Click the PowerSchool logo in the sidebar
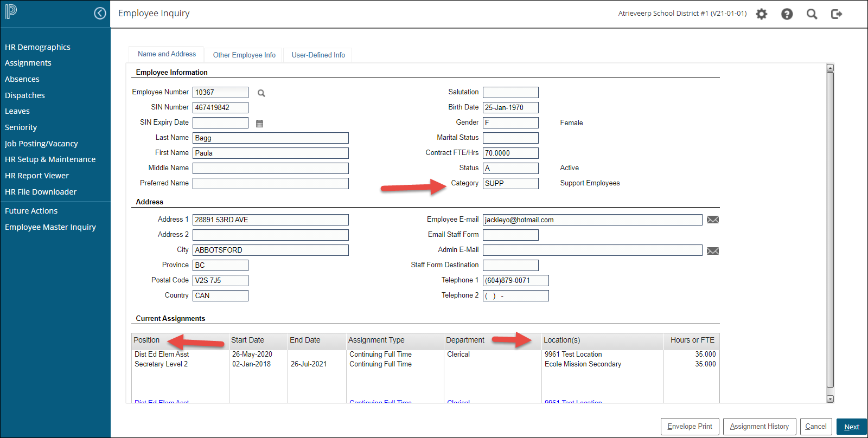Image resolution: width=868 pixels, height=438 pixels. [11, 12]
